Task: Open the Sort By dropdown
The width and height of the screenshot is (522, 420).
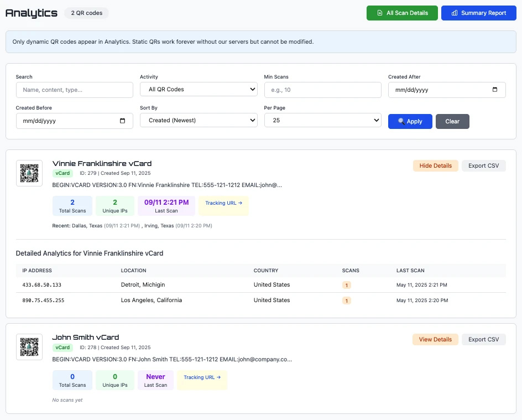Action: tap(199, 121)
